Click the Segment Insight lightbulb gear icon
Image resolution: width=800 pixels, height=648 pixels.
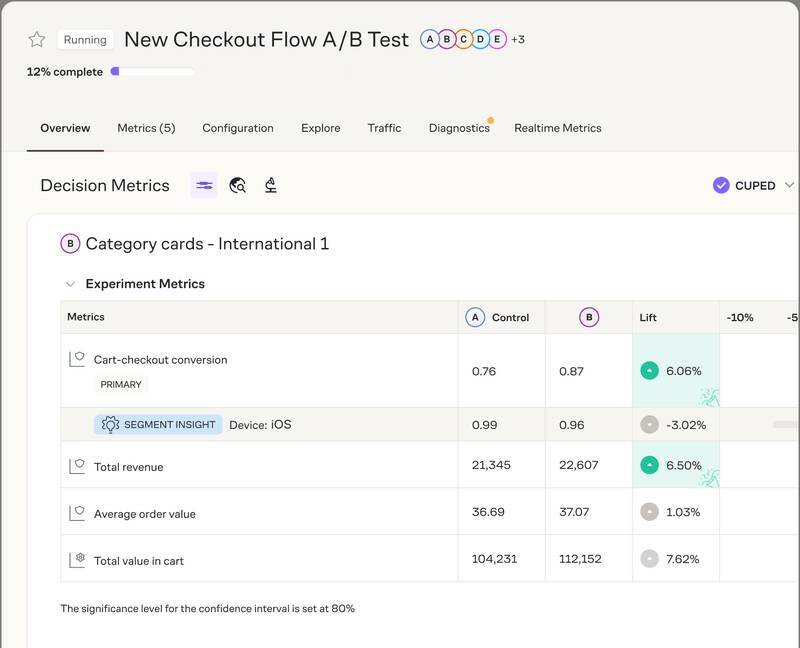(x=110, y=424)
